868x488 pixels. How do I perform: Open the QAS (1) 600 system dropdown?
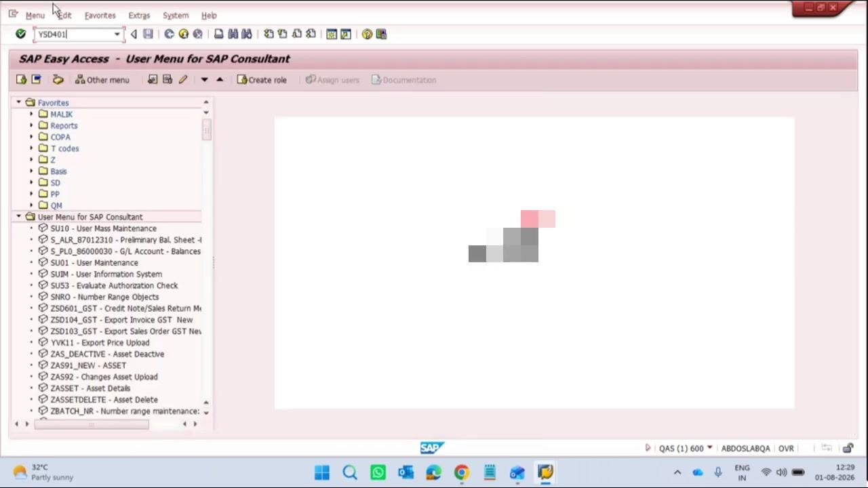tap(709, 448)
